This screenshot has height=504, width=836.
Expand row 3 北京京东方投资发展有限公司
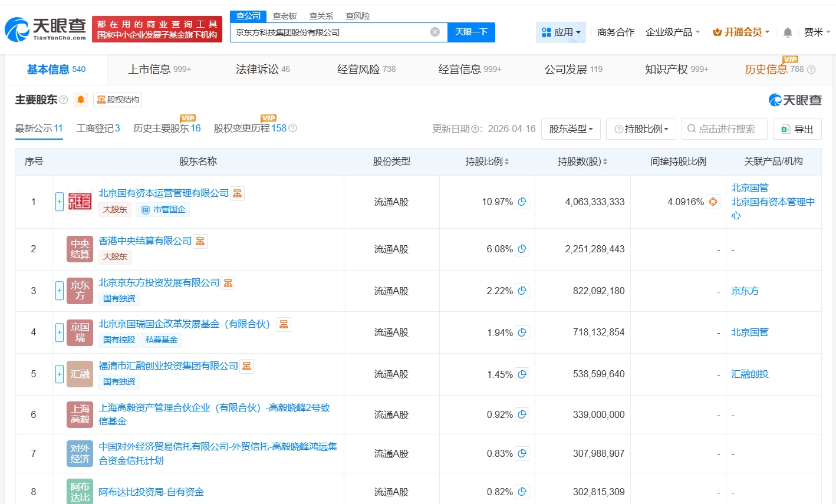tap(60, 291)
